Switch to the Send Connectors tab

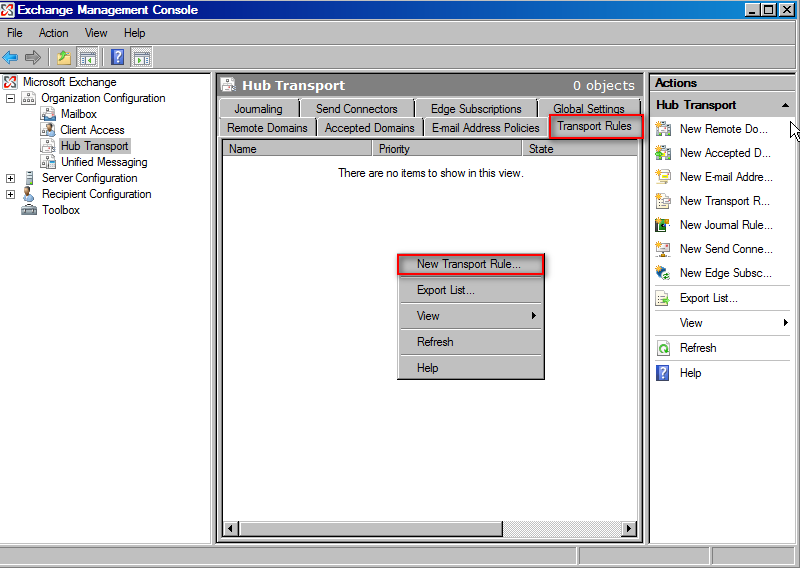[x=357, y=109]
